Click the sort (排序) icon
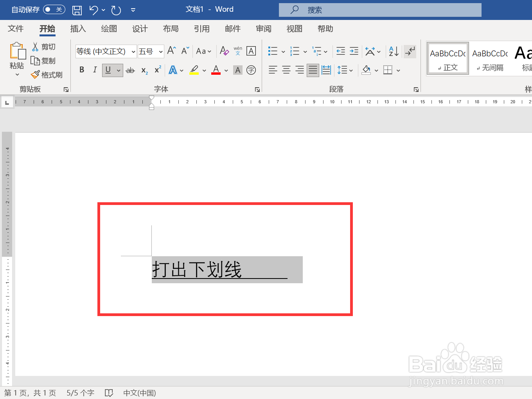The image size is (532, 399). coord(392,51)
